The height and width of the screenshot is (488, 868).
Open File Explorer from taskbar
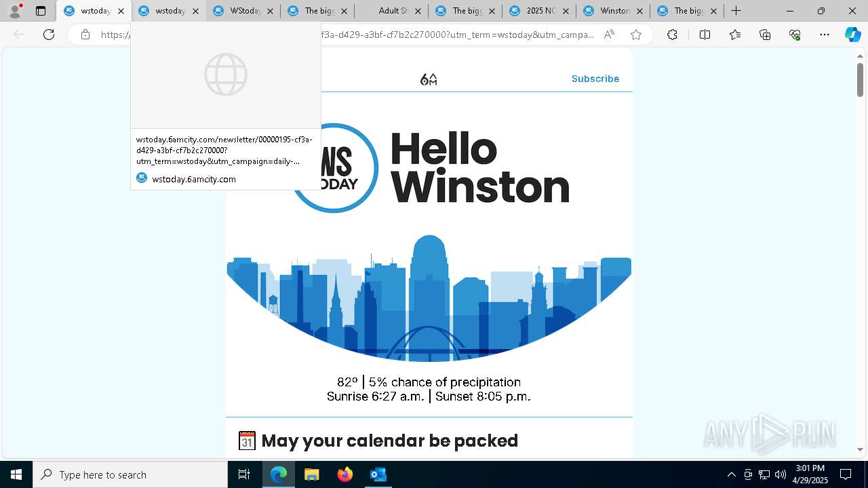pyautogui.click(x=312, y=474)
